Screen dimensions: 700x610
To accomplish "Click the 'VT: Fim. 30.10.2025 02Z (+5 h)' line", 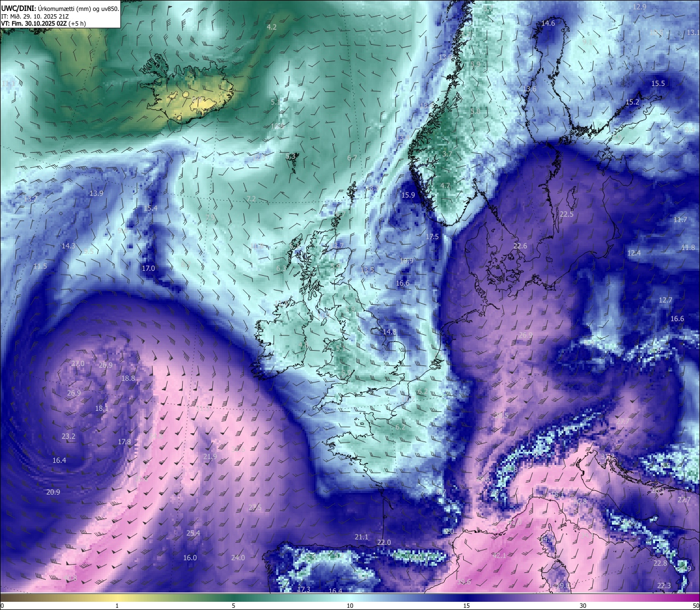I will point(43,24).
